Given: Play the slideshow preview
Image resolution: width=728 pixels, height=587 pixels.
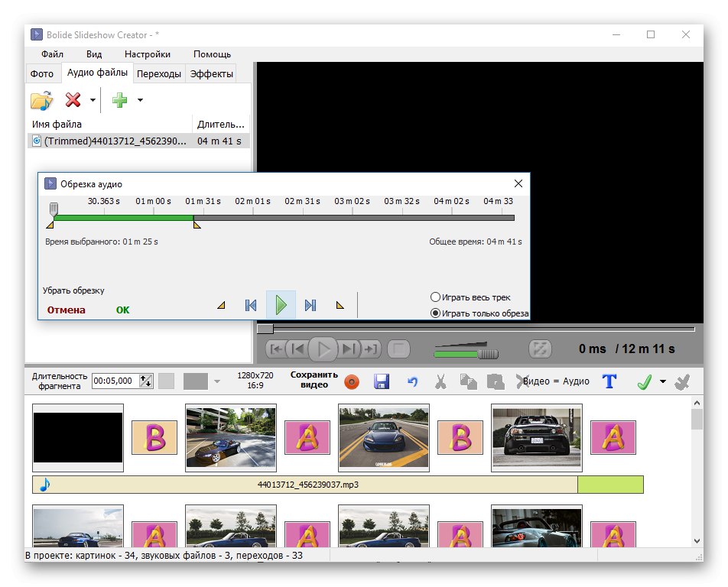Looking at the screenshot, I should [323, 349].
